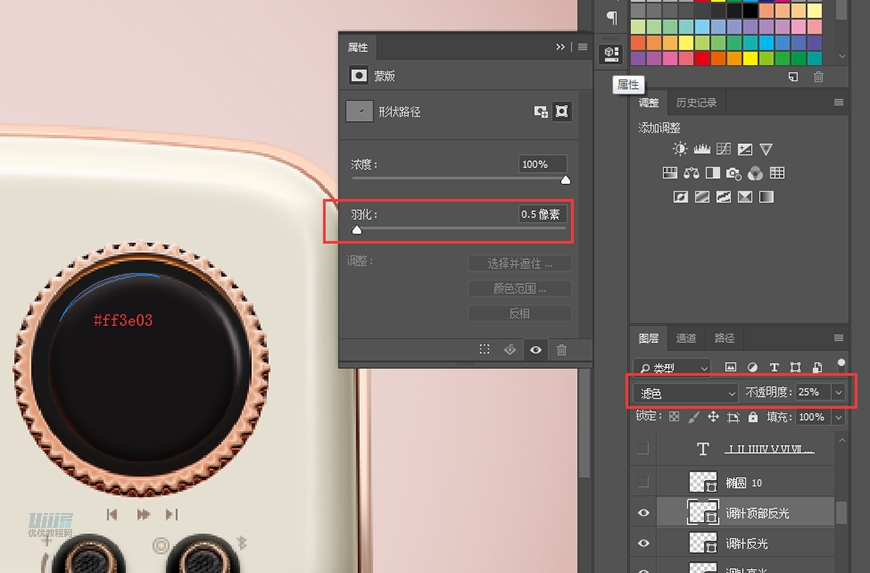Open the 滤色 blend mode dropdown
The image size is (870, 573).
tap(686, 393)
